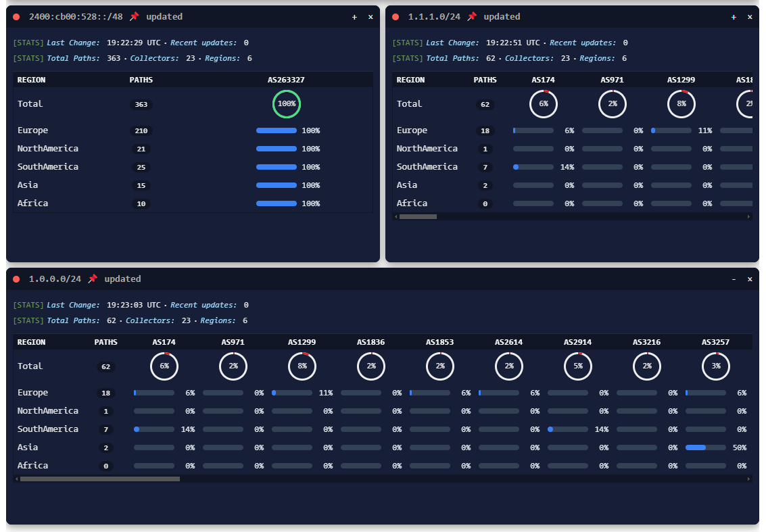Click the red status dot for 2400:cb00:528::/48
Image resolution: width=766 pixels, height=532 pixels.
16,17
